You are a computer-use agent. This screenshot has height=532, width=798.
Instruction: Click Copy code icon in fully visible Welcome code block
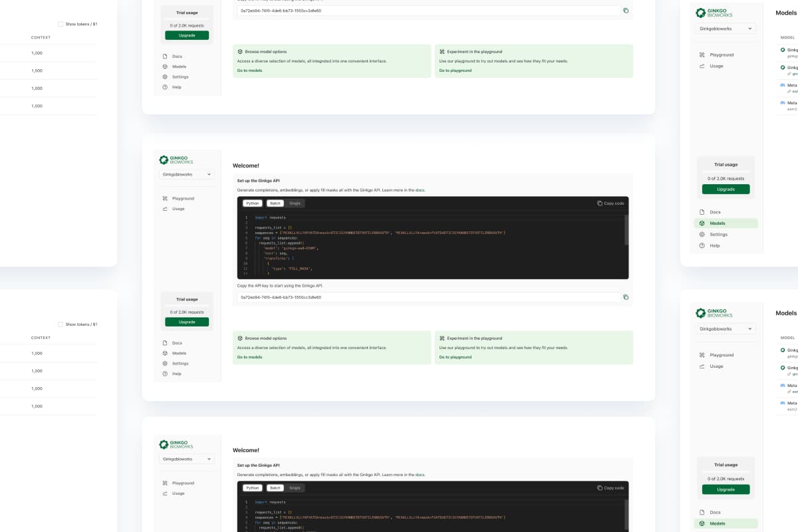tap(600, 203)
